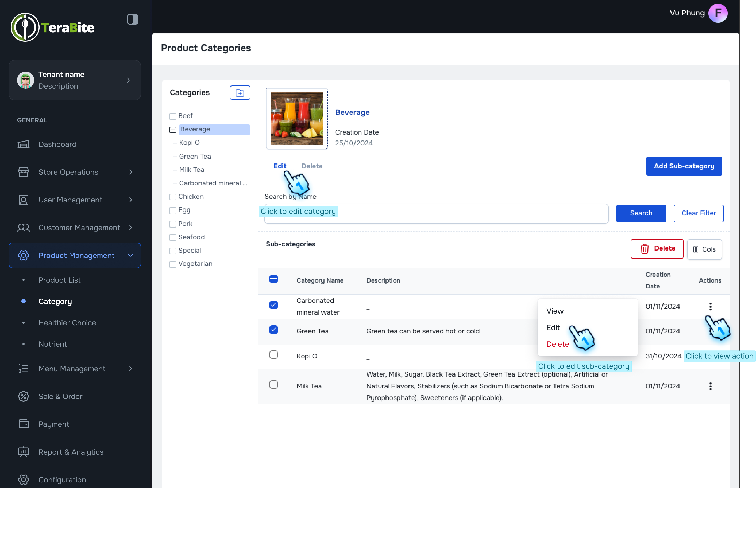Click the Payment wallet icon
The height and width of the screenshot is (547, 756).
[23, 424]
